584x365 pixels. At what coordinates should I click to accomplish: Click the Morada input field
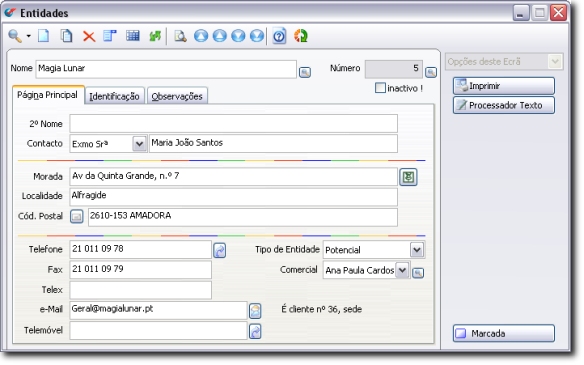(x=234, y=177)
